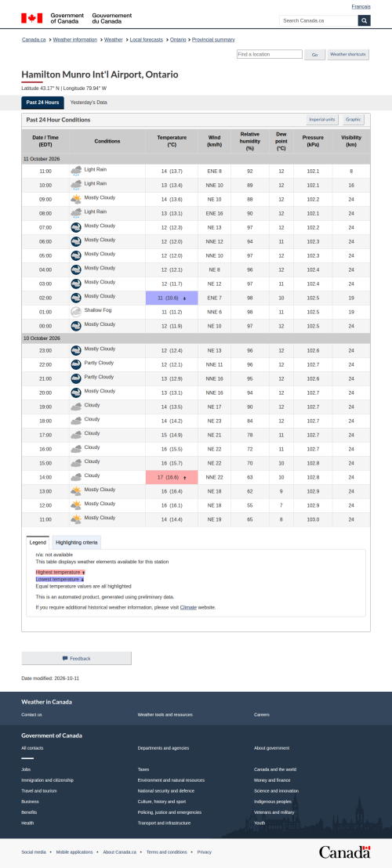The image size is (392, 868).
Task: Open Immigration and citizenship footer link
Action: [47, 780]
